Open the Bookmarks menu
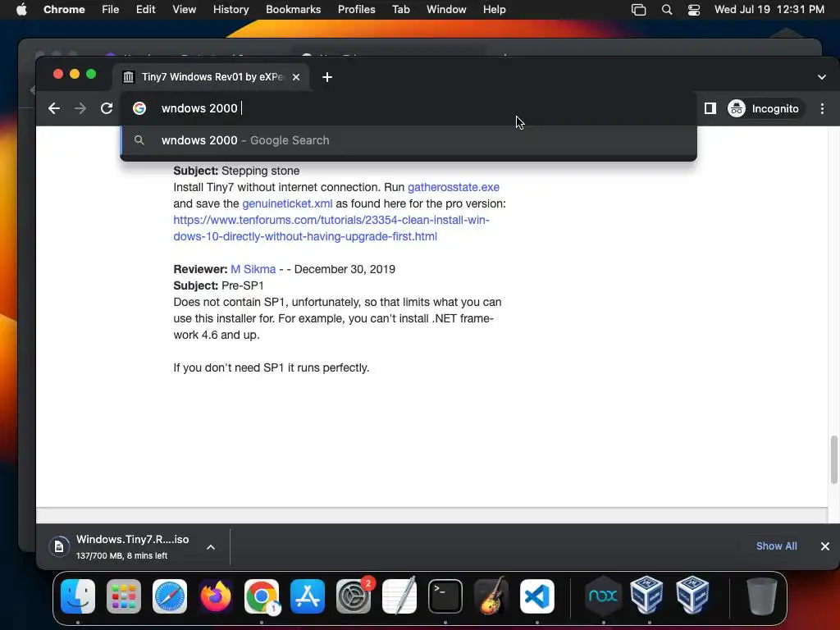 (x=293, y=10)
